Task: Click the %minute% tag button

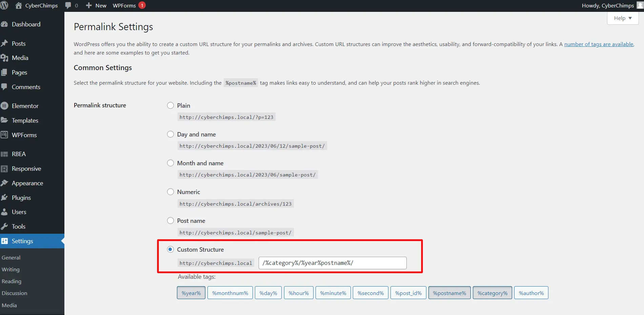Action: (333, 293)
